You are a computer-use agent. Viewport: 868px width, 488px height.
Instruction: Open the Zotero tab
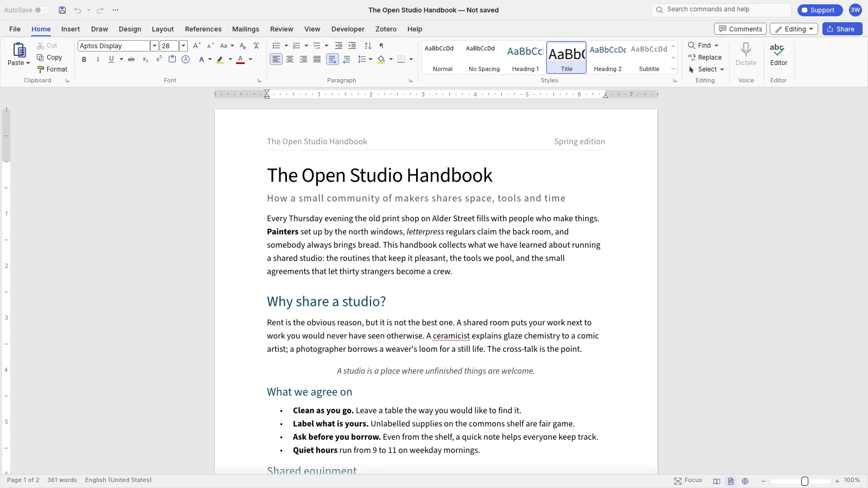(386, 29)
